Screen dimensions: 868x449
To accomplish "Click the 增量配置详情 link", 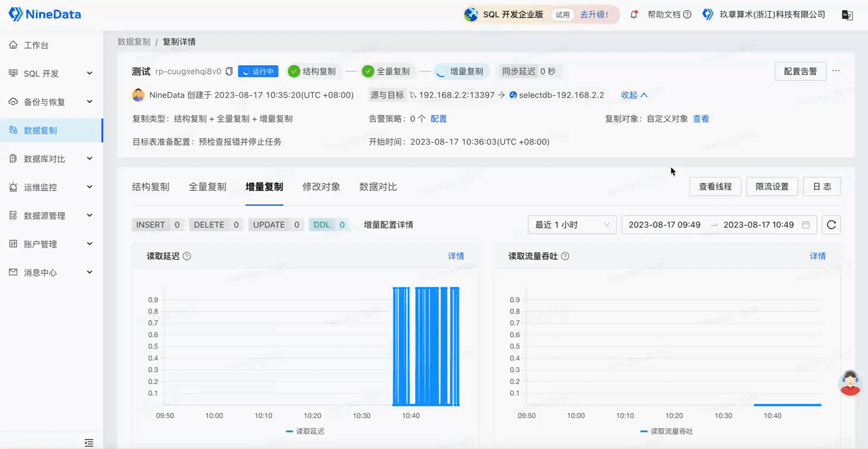I will (x=388, y=225).
